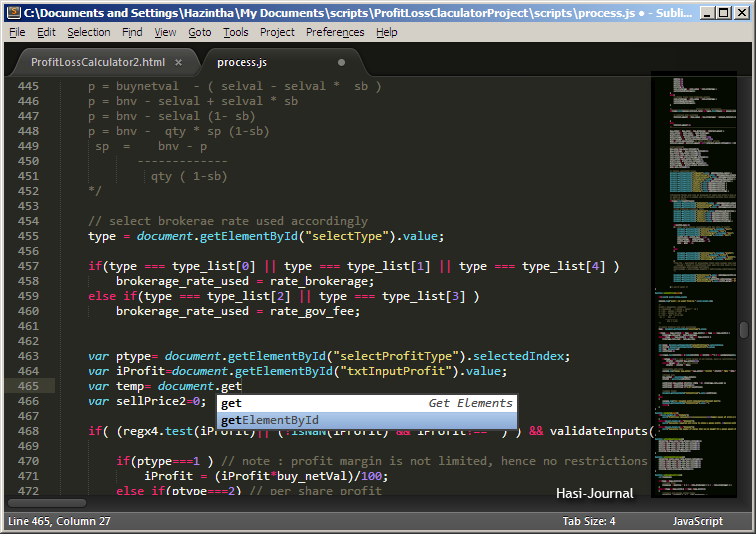Click the Sublime Text window icon
The image size is (756, 534).
(14, 13)
